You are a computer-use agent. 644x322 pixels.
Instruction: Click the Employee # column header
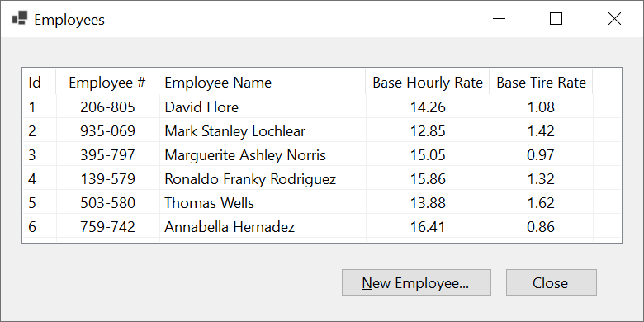pyautogui.click(x=107, y=83)
